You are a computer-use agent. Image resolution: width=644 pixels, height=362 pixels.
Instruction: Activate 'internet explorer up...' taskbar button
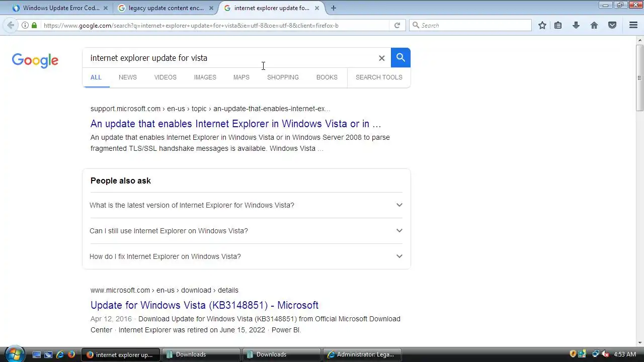pos(121,354)
